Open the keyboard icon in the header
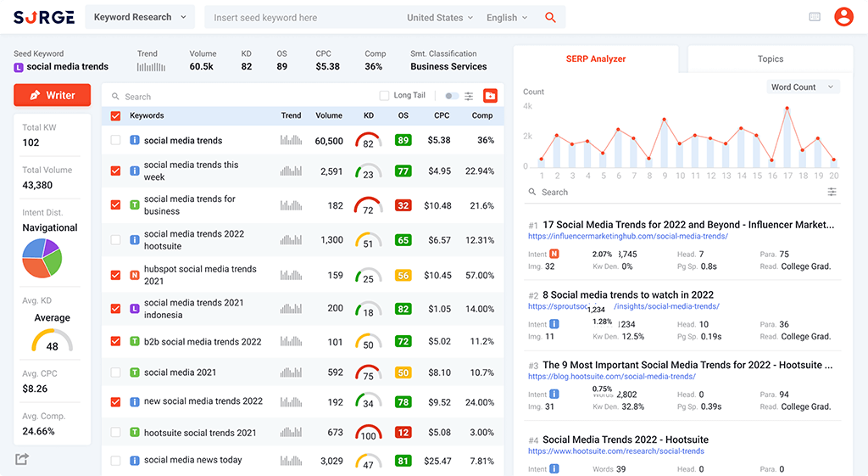Viewport: 868px width, 476px height. 815,17
